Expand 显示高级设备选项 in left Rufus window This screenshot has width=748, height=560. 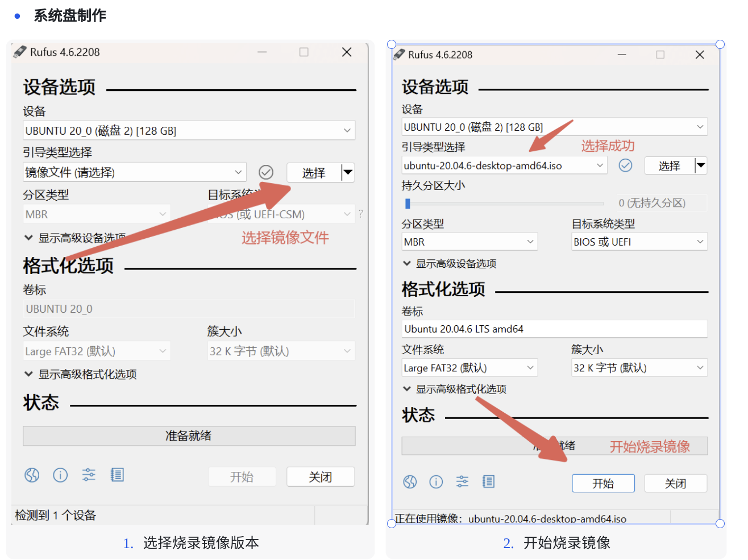[75, 238]
